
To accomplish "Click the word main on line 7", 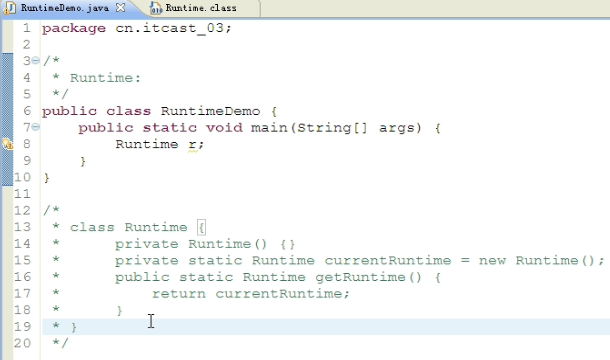I will pyautogui.click(x=269, y=128).
